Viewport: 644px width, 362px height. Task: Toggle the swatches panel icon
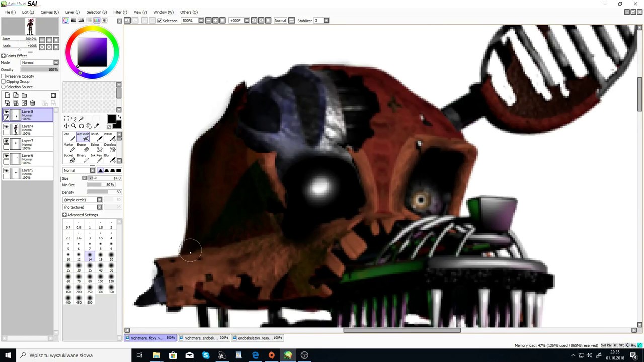tap(97, 21)
